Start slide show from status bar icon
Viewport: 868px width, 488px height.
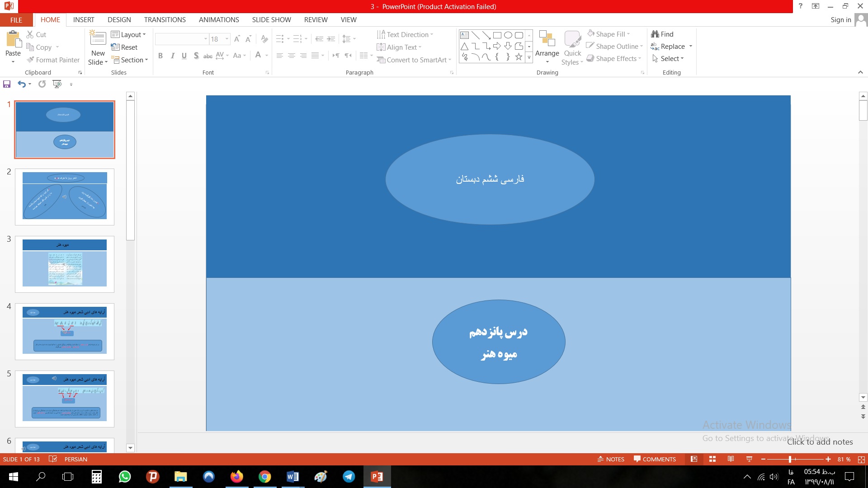pyautogui.click(x=749, y=459)
